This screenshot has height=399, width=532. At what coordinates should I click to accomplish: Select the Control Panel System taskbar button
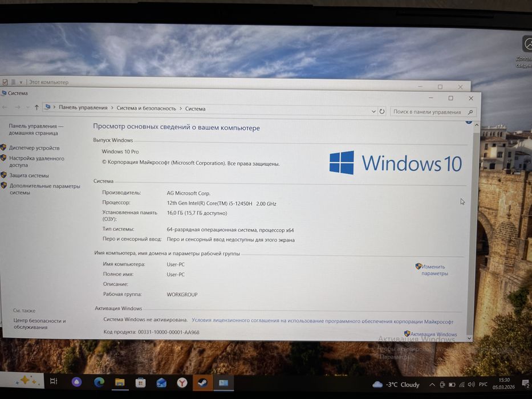[x=224, y=384]
